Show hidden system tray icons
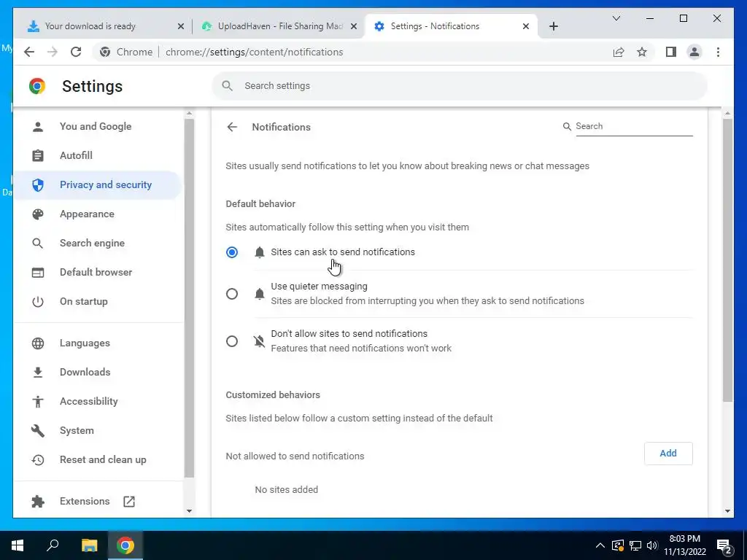This screenshot has width=747, height=560. (x=600, y=545)
